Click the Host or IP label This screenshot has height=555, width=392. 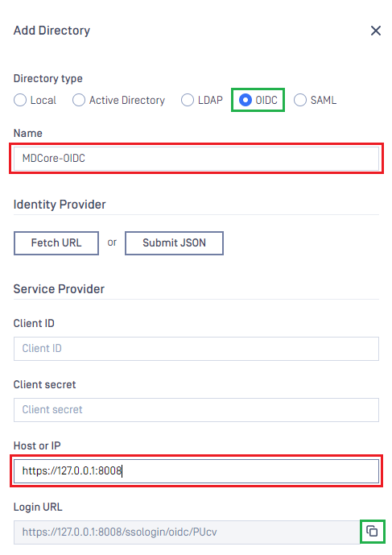37,445
